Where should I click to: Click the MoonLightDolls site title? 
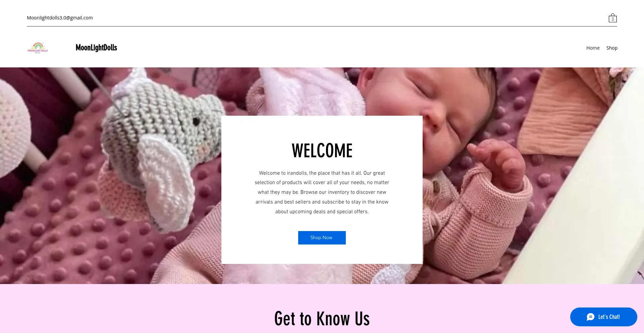click(96, 48)
